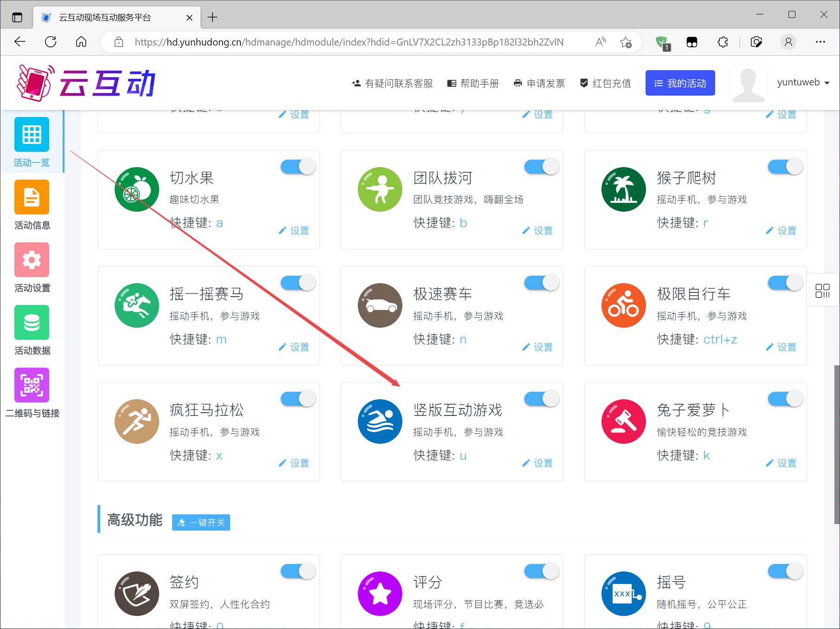Open 设置 for 摇一摇赛马

click(x=294, y=347)
